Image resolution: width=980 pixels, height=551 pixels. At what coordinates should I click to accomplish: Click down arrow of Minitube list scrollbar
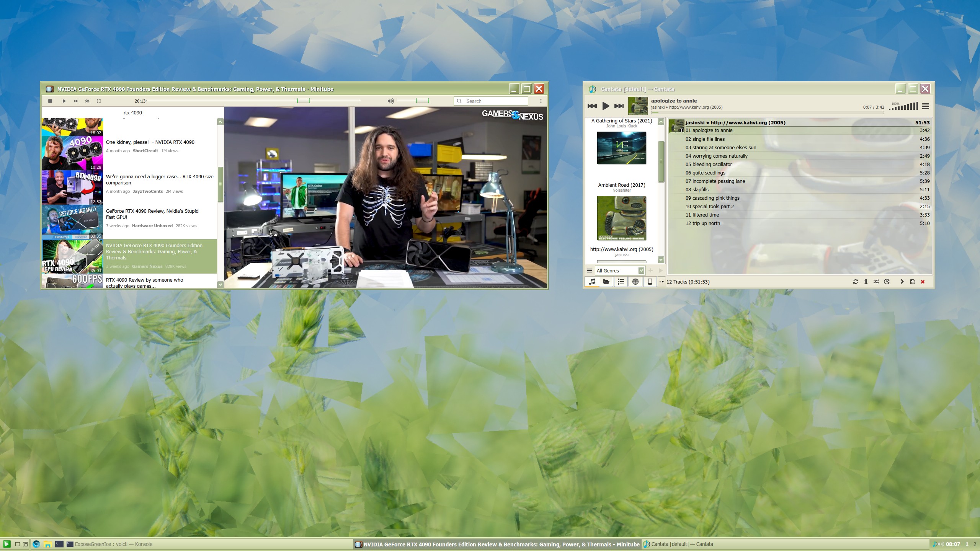[220, 284]
